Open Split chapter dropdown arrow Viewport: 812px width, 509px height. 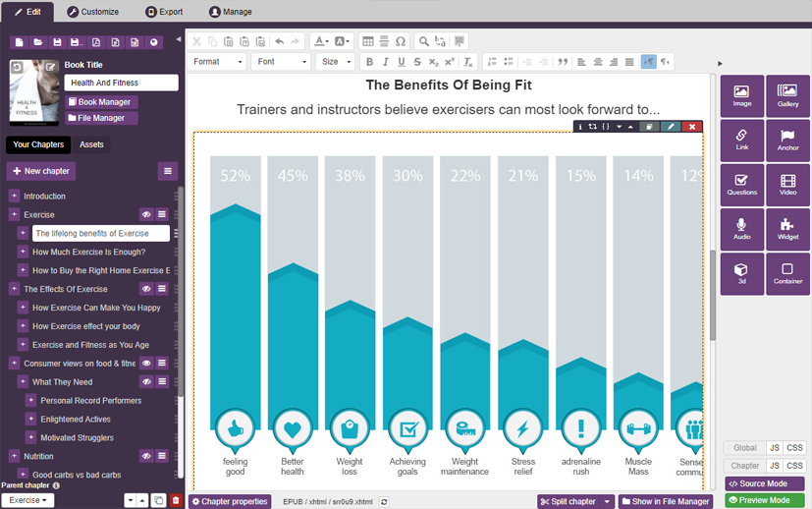607,502
